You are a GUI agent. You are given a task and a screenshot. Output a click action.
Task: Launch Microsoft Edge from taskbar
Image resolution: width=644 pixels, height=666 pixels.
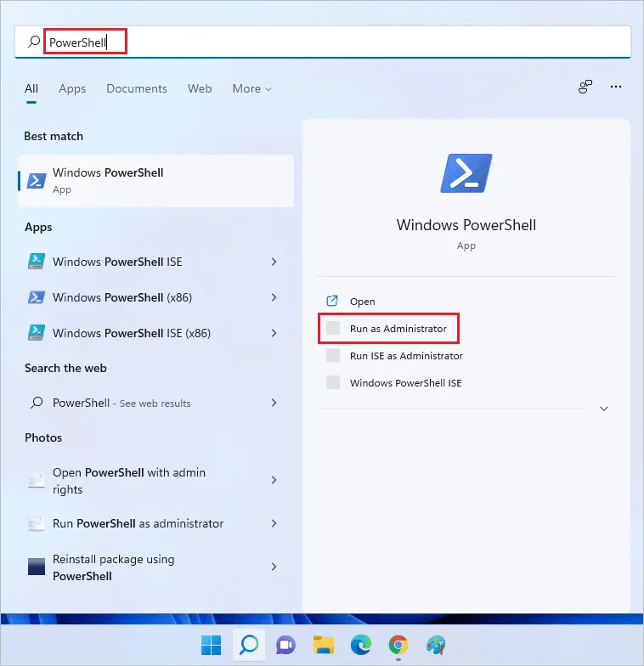(x=360, y=646)
